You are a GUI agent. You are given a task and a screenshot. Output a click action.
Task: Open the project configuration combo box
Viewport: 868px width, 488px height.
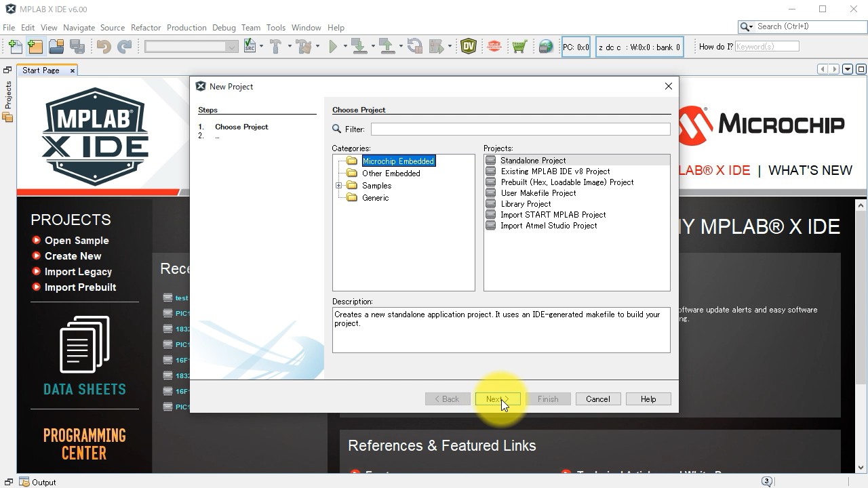[x=191, y=46]
